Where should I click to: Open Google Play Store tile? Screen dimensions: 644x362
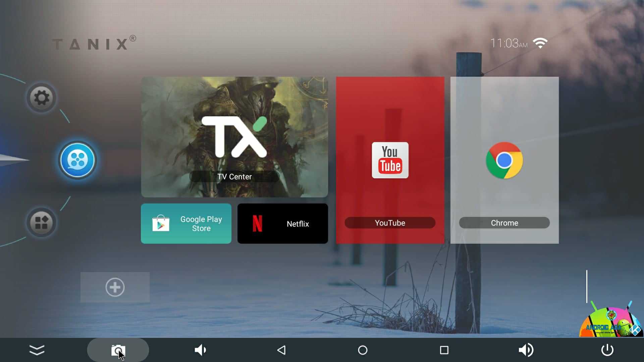[x=186, y=224]
